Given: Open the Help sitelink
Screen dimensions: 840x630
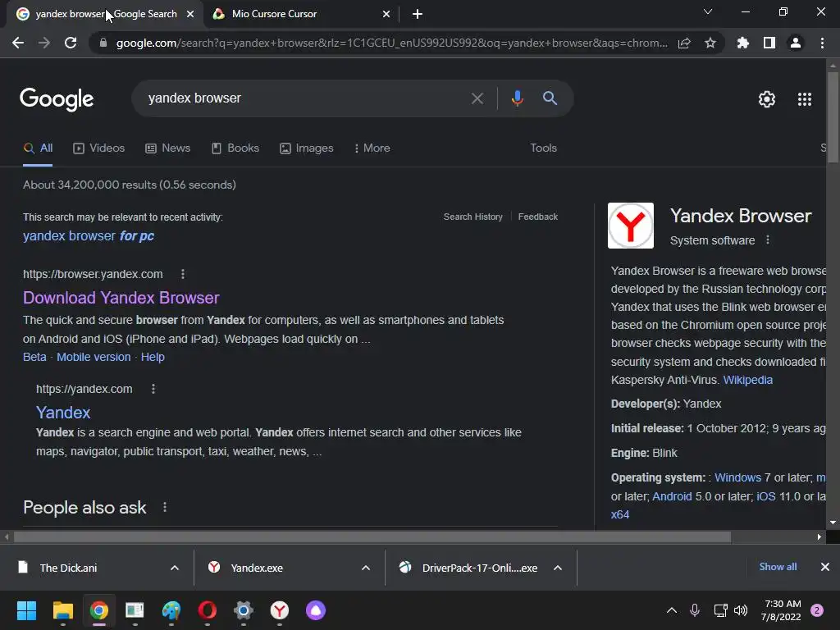Looking at the screenshot, I should point(153,358).
